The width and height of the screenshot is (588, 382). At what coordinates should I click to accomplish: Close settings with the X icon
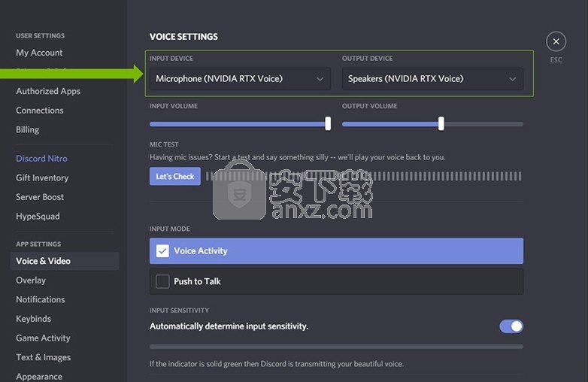pyautogui.click(x=556, y=41)
